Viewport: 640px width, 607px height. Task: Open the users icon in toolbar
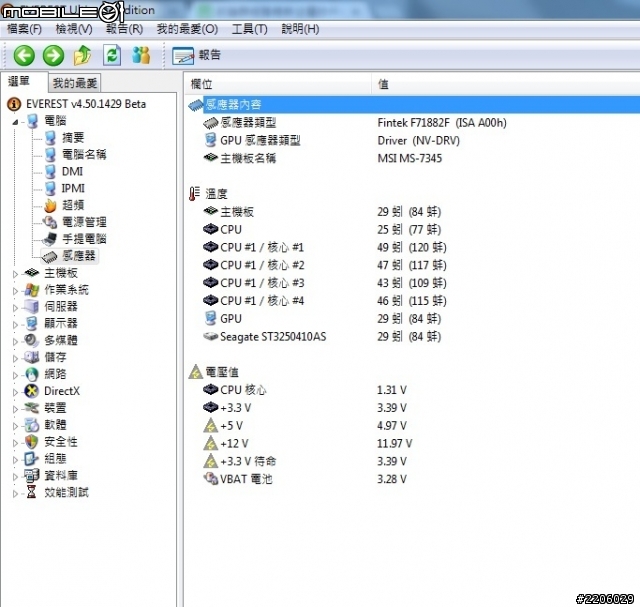141,56
